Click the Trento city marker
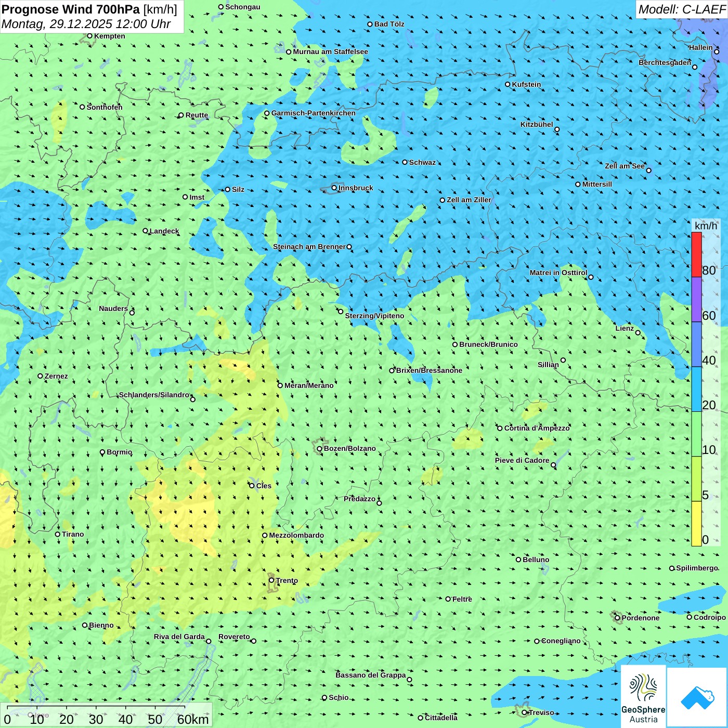Viewport: 728px width, 728px height. (x=271, y=580)
